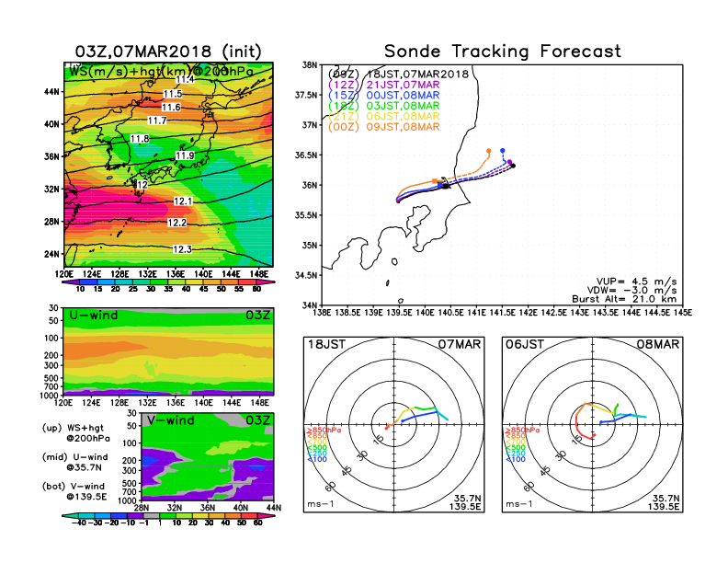
Task: Click 'ms-1' unit label in 18JST hodograph
Action: coord(321,504)
